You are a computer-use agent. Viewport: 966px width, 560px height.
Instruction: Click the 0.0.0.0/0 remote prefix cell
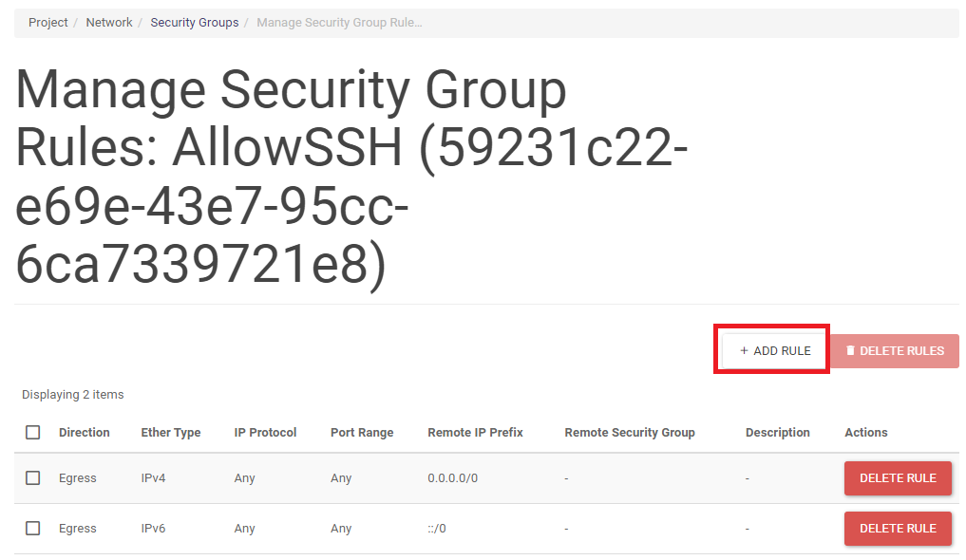point(453,478)
